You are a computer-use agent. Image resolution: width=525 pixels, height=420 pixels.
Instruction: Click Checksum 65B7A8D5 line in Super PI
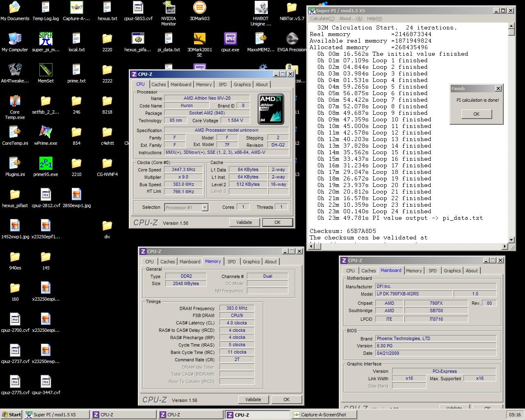coord(343,231)
